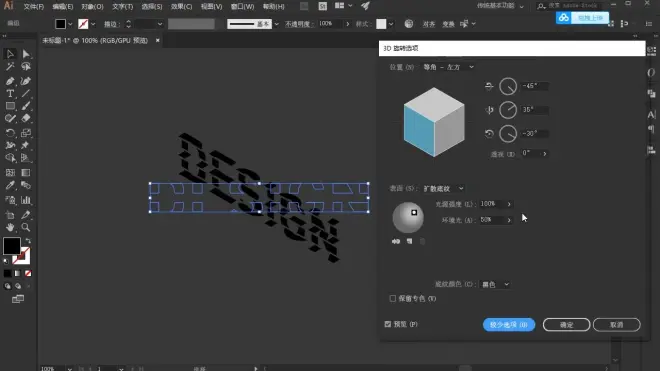This screenshot has width=660, height=371.
Task: Select the Zoom tool
Action: [x=26, y=227]
